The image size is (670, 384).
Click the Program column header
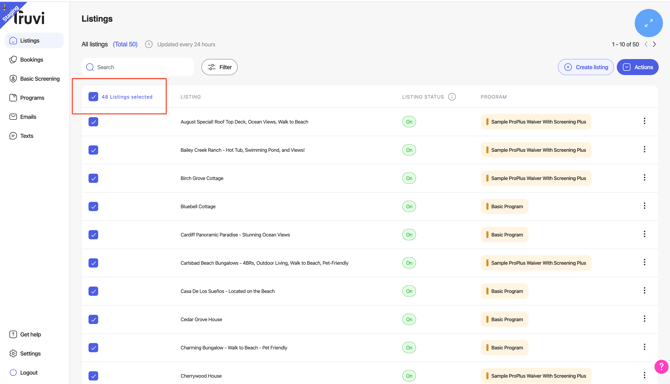(x=494, y=97)
